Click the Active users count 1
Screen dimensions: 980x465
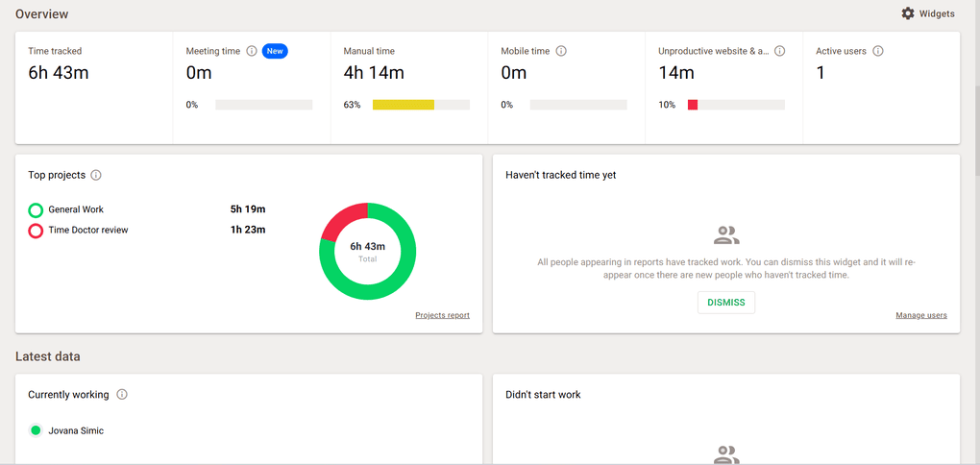pyautogui.click(x=820, y=73)
